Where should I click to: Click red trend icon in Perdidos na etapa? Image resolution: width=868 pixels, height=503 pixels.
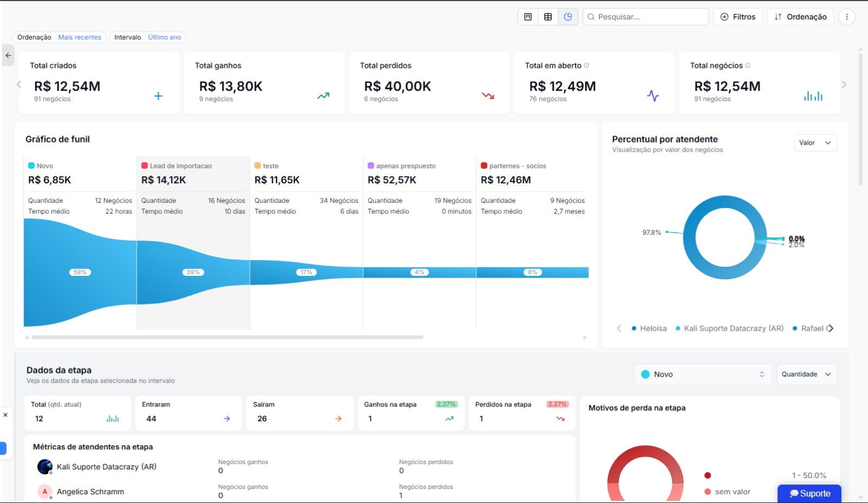[x=560, y=418]
